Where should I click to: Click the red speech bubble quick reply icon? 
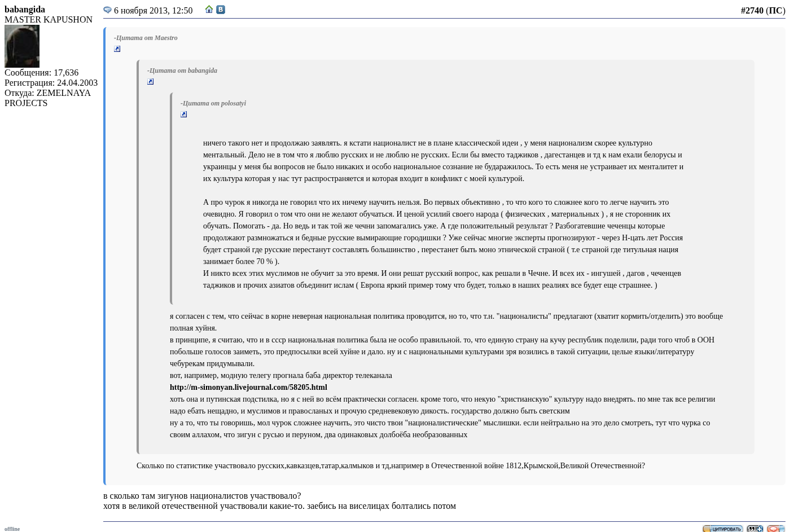[775, 529]
